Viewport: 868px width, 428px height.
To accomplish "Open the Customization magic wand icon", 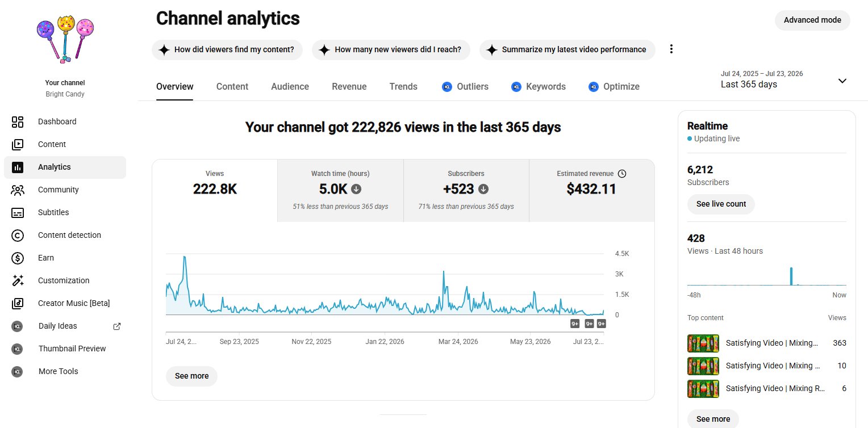I will (18, 280).
